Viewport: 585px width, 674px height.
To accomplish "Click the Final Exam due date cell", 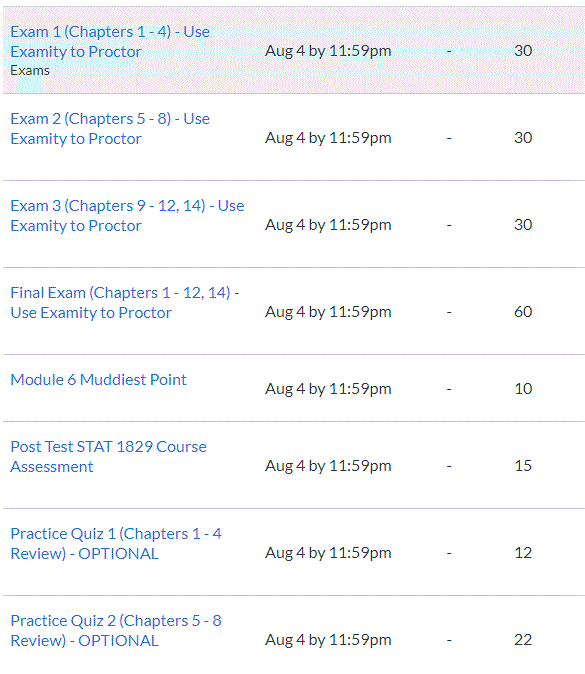I will (x=328, y=312).
